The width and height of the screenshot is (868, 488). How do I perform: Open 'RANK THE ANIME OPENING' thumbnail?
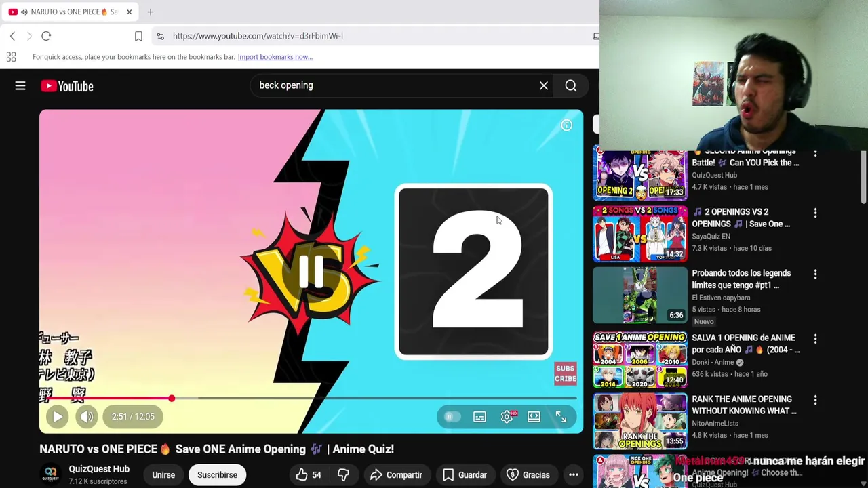tap(640, 422)
